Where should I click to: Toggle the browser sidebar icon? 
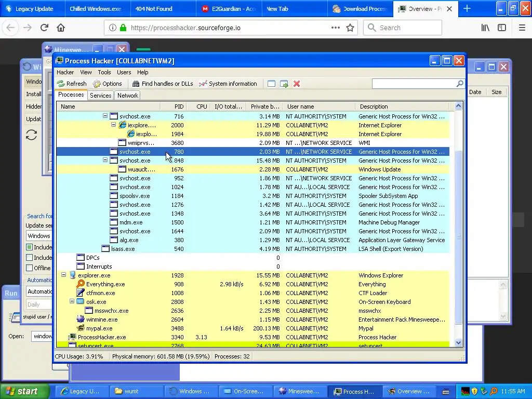[x=502, y=28]
